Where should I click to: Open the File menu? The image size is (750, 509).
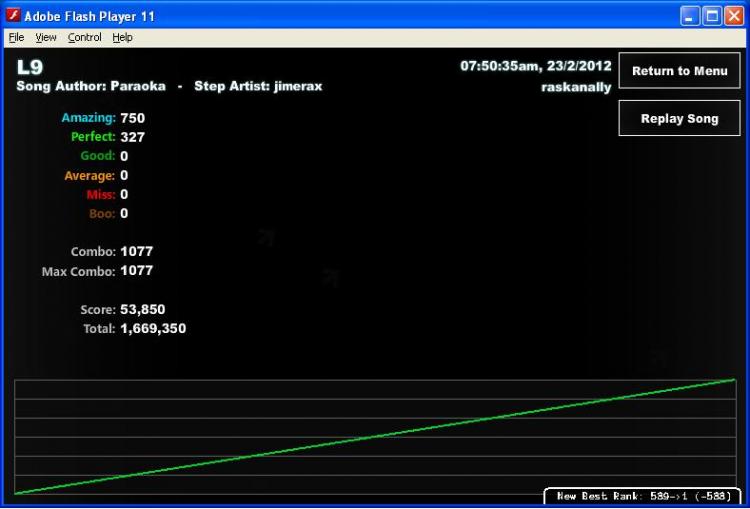16,37
